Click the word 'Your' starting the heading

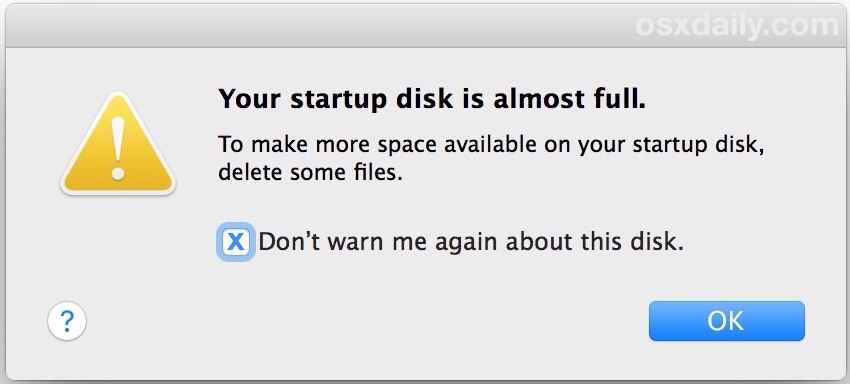250,99
